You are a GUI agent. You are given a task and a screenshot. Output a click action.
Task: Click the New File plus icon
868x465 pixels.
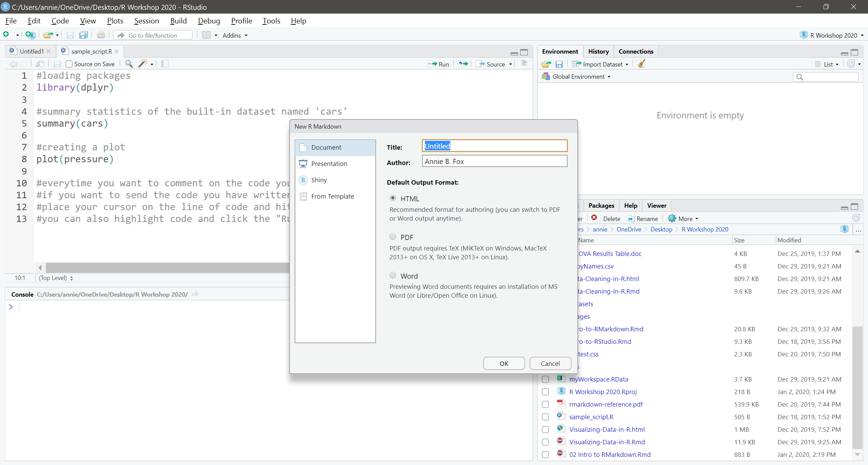click(x=6, y=35)
